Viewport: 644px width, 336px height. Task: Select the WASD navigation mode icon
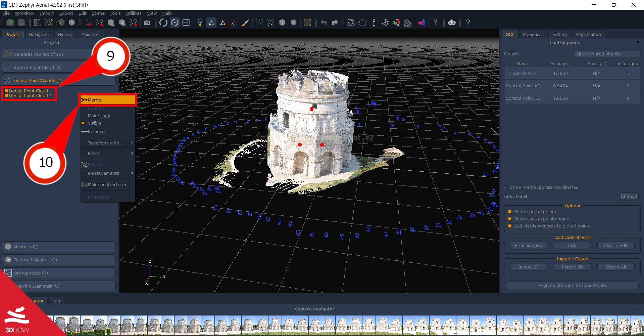click(186, 23)
